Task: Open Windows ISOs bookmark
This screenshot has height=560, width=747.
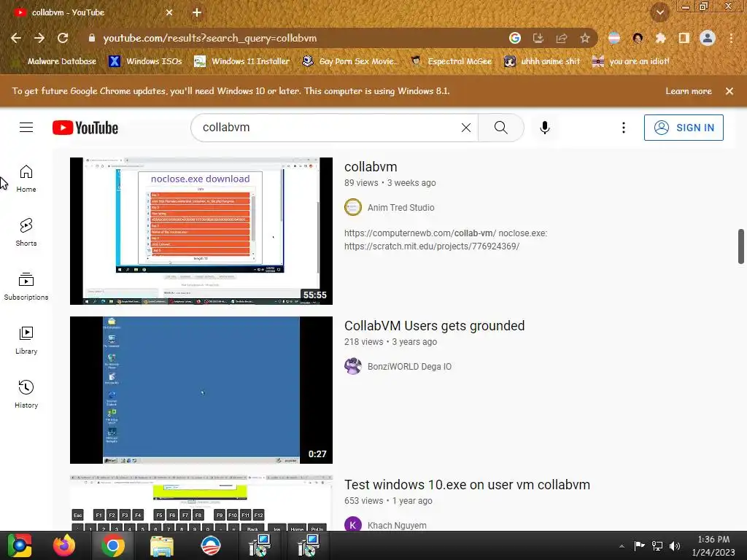Action: pos(145,61)
